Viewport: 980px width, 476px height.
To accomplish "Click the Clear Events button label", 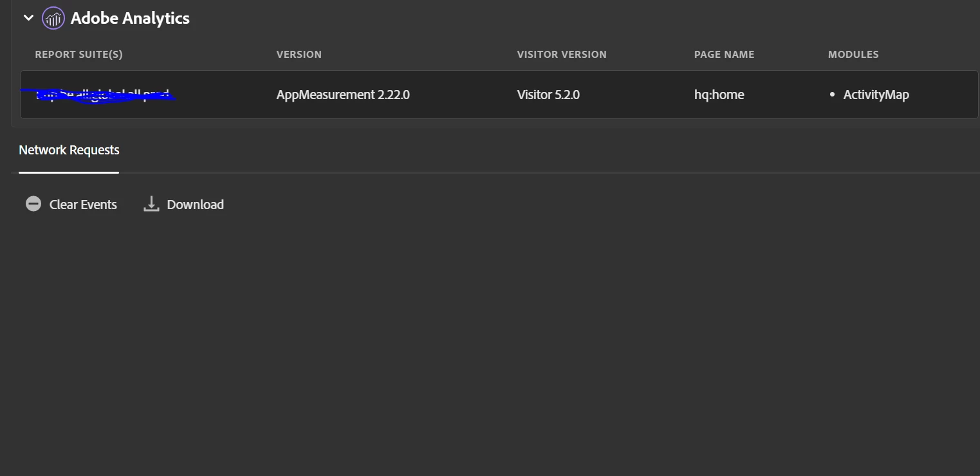I will [83, 205].
